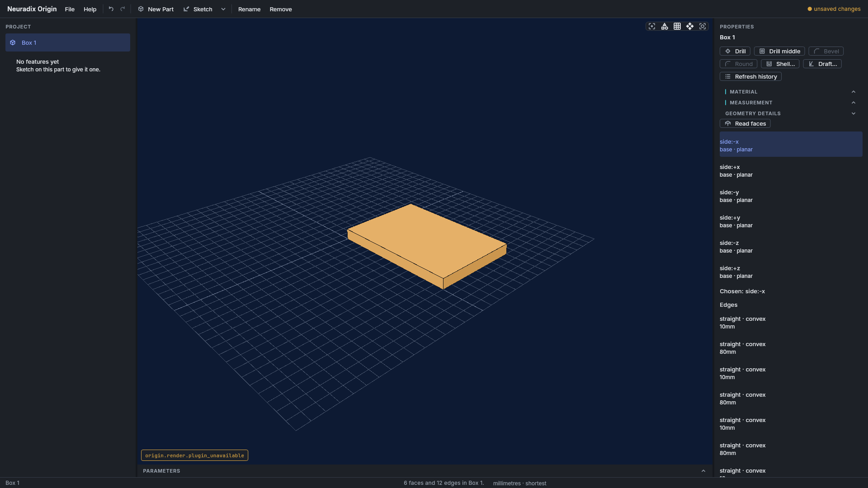Toggle the grid icon in viewport toolbar

pyautogui.click(x=677, y=26)
